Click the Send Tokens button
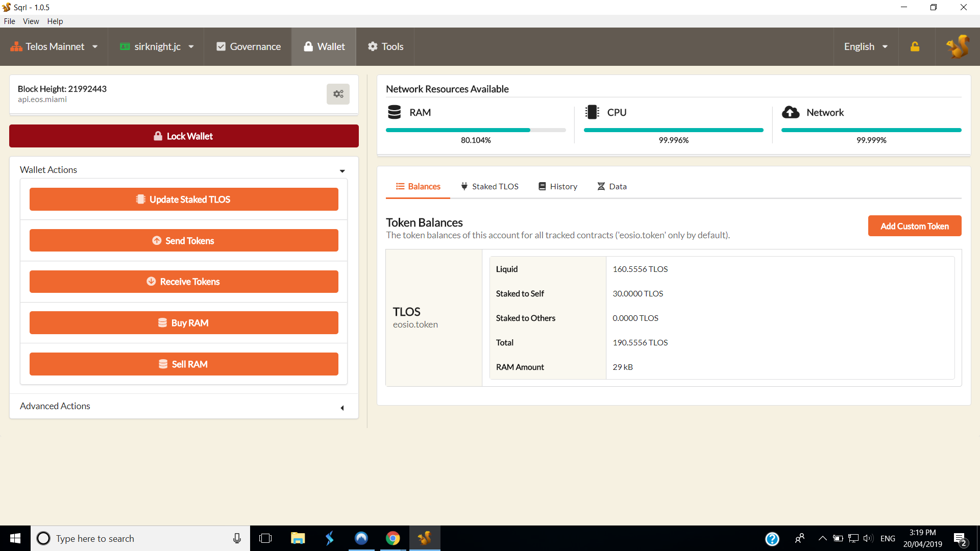Screen dimensions: 980x551 [184, 240]
